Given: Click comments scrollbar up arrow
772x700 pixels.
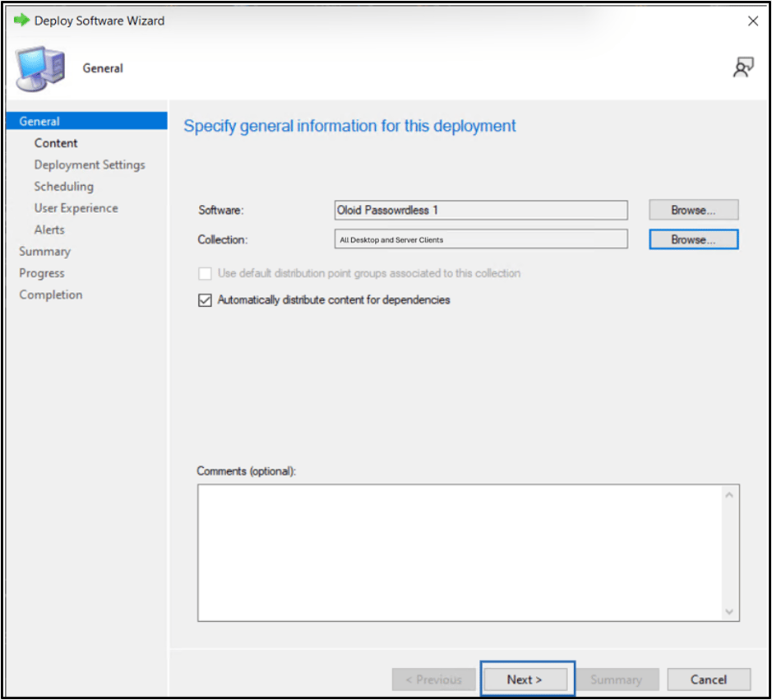Looking at the screenshot, I should point(729,495).
